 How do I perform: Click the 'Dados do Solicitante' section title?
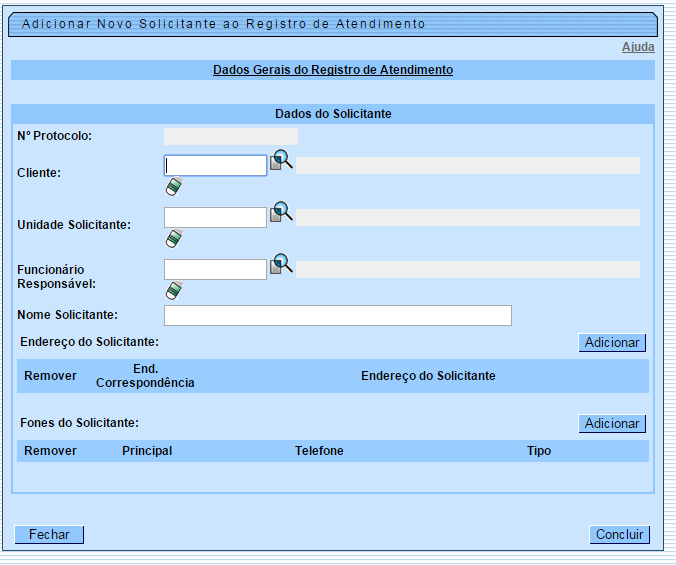(x=333, y=114)
